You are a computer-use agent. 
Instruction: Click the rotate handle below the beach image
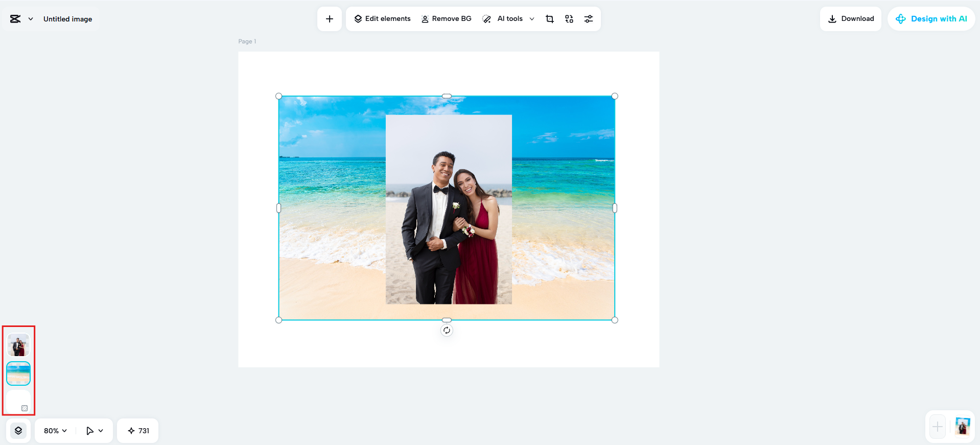pyautogui.click(x=447, y=330)
